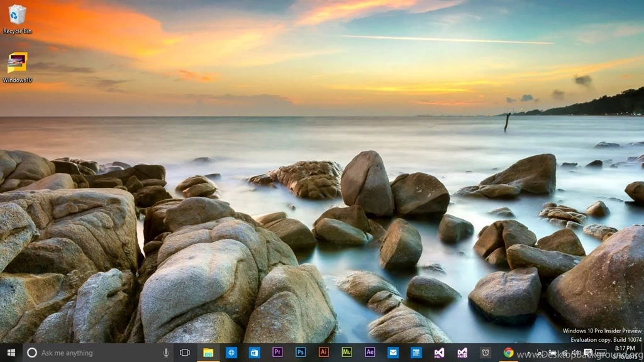The height and width of the screenshot is (362, 644).
Task: Open the Start menu
Action: pos(9,353)
